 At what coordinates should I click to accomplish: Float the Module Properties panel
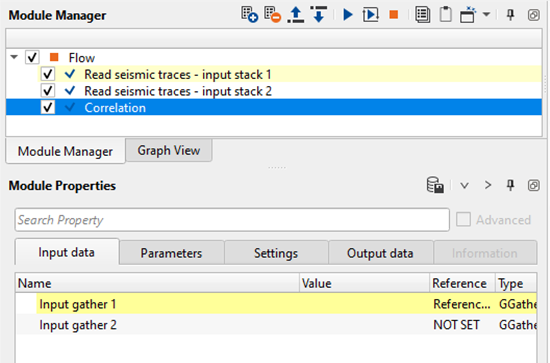click(534, 185)
